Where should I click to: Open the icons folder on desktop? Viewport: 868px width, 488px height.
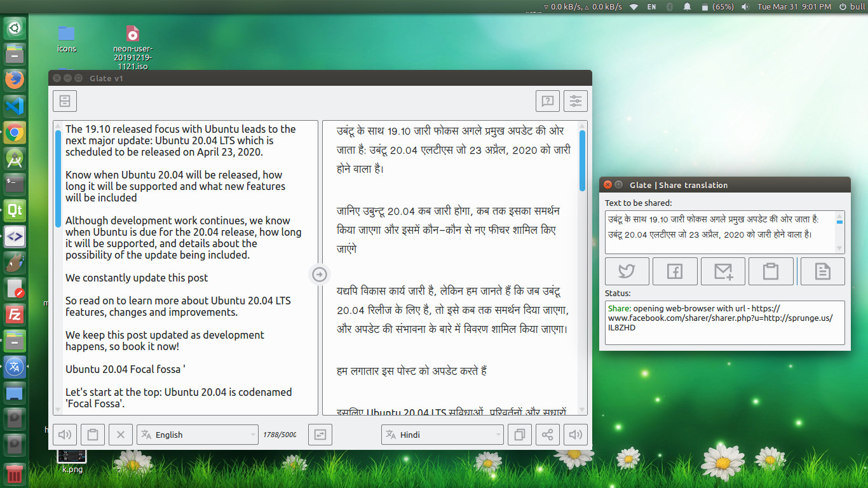(67, 39)
